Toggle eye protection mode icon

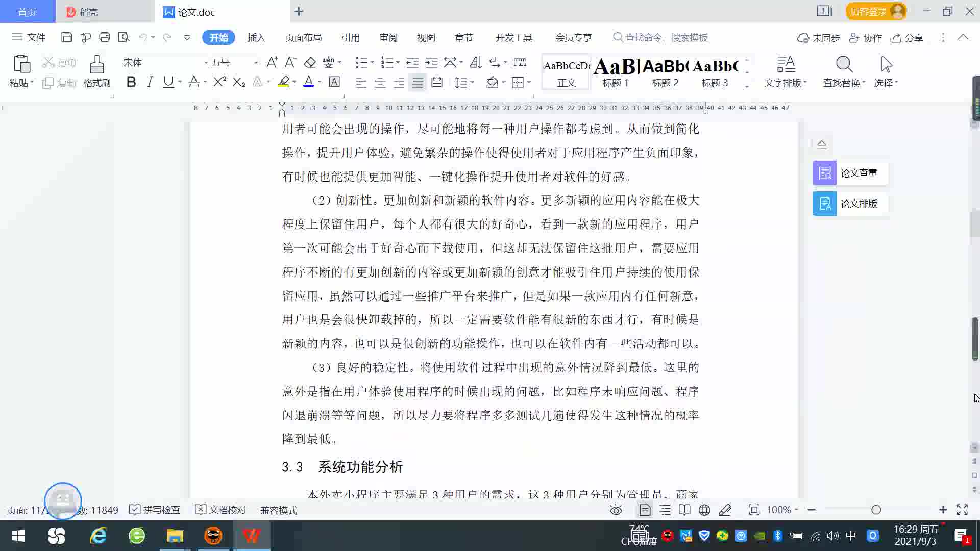coord(616,510)
